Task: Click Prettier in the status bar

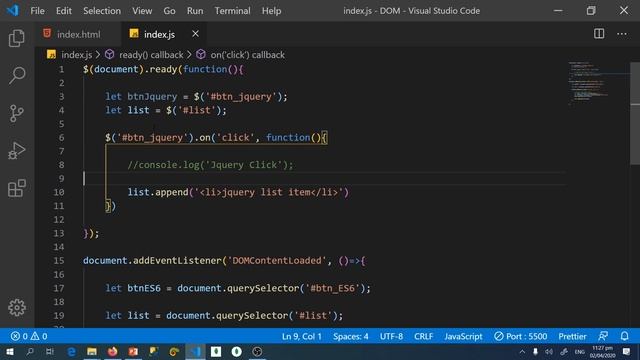Action: (x=572, y=336)
